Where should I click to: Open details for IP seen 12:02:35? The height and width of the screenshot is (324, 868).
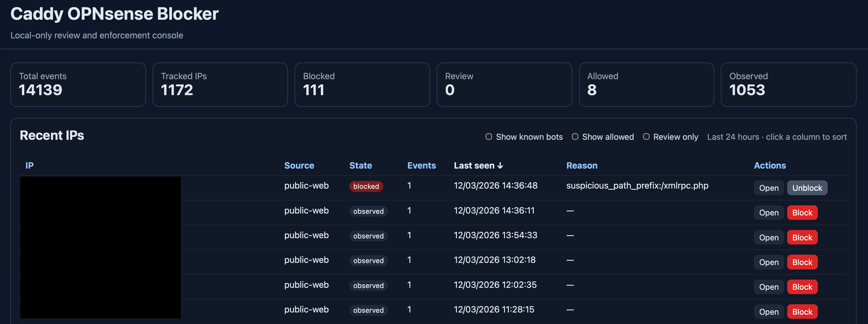click(768, 287)
